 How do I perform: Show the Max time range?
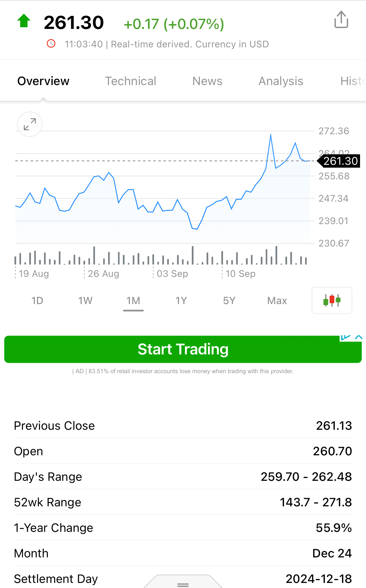click(x=277, y=300)
